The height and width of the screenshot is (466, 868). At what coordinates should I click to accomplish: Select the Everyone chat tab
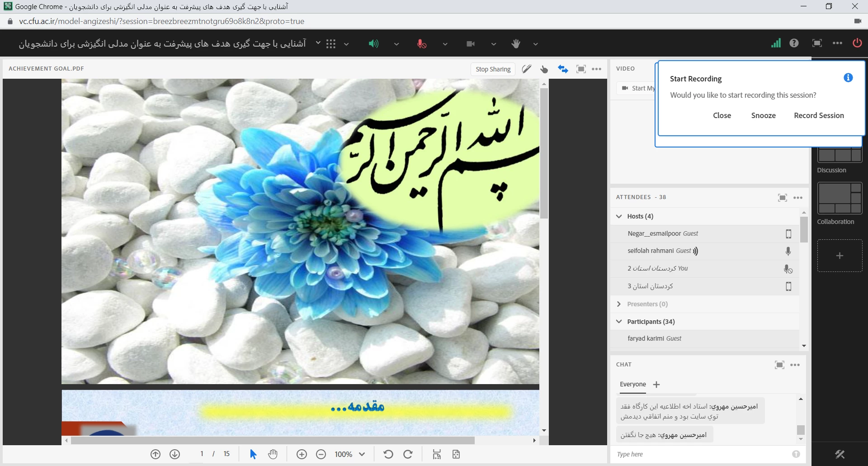tap(632, 384)
